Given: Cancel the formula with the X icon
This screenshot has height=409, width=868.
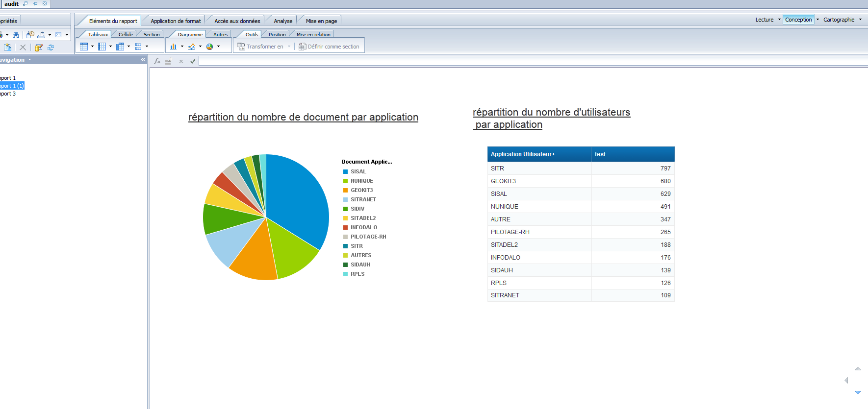Looking at the screenshot, I should point(181,61).
